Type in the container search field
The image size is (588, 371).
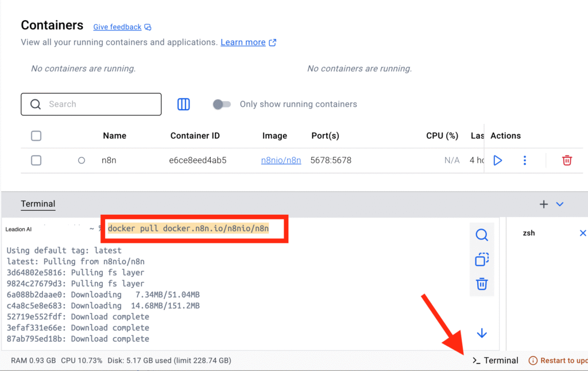point(91,104)
